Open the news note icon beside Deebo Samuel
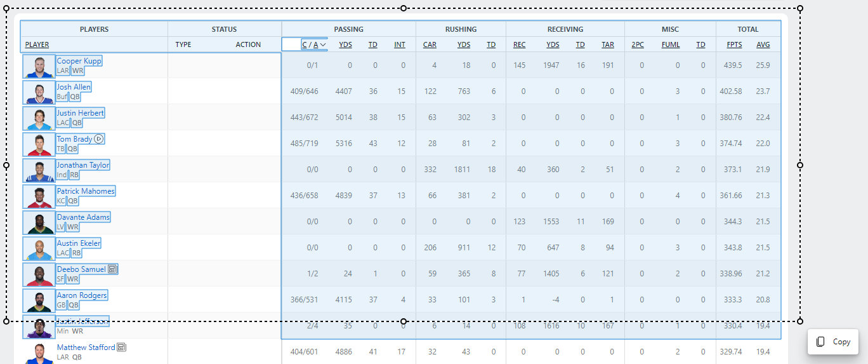The width and height of the screenshot is (868, 364). 113,269
